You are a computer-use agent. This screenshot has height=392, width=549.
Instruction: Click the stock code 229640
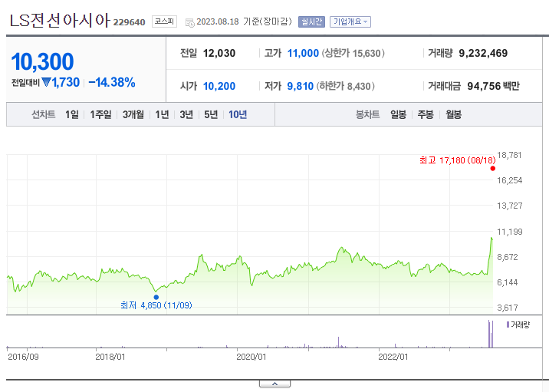pos(129,22)
